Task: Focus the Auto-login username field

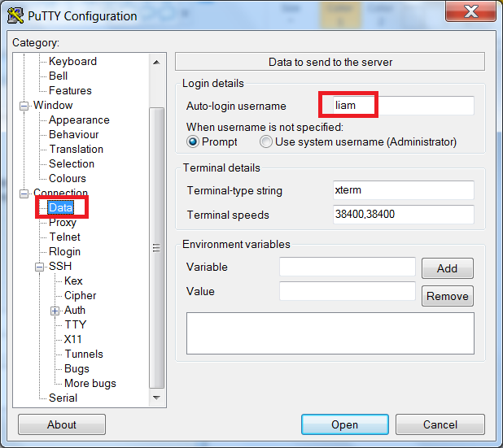Action: click(404, 106)
